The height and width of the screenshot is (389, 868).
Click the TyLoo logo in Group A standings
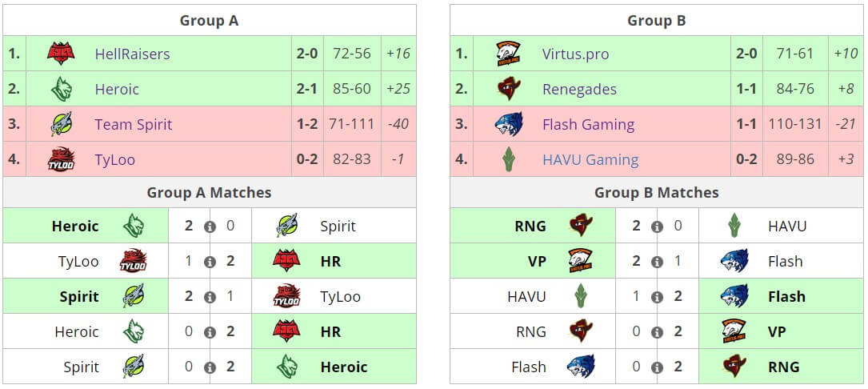tap(61, 159)
